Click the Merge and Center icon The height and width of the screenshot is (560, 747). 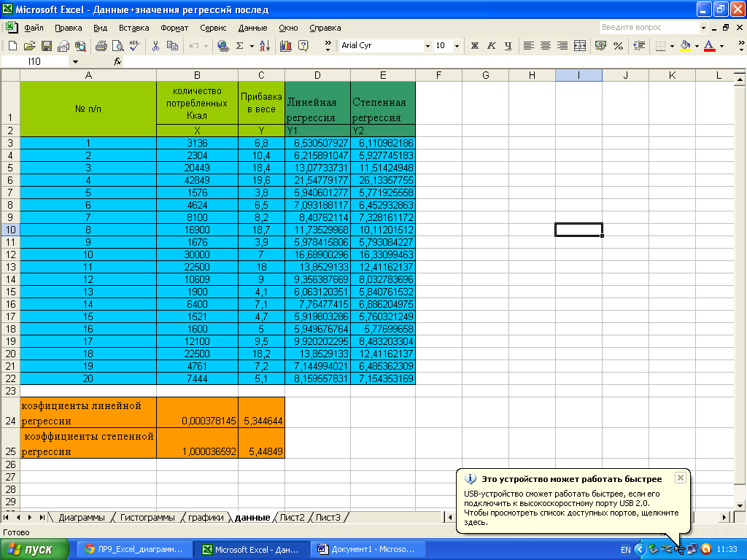580,46
